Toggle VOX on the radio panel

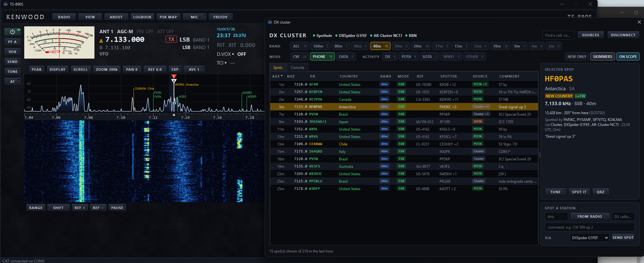tap(12, 52)
